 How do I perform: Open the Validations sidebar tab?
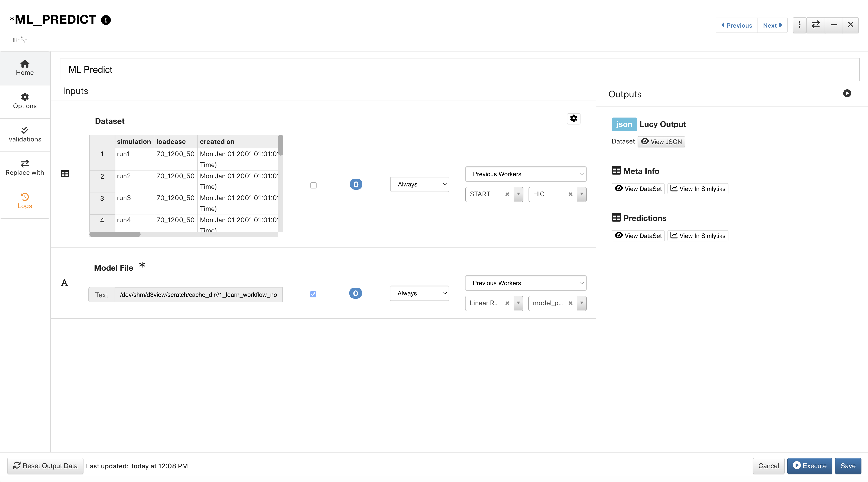click(x=25, y=135)
